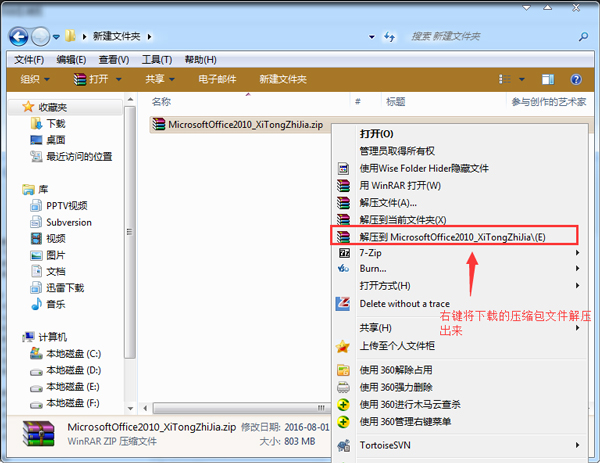This screenshot has width=600, height=463.
Task: Open the PPTV视频 library
Action: (x=59, y=206)
